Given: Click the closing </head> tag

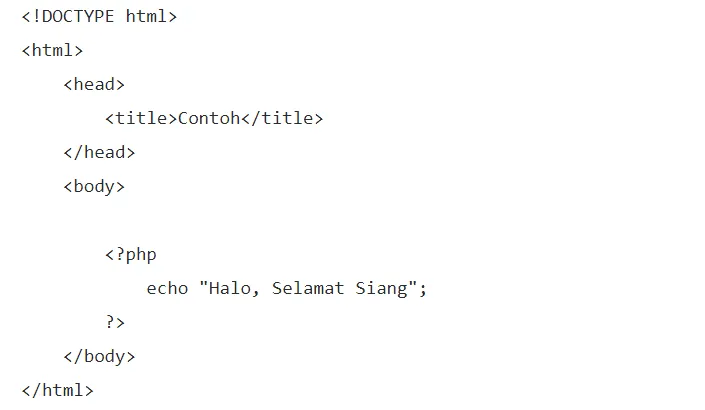Looking at the screenshot, I should [x=99, y=153].
